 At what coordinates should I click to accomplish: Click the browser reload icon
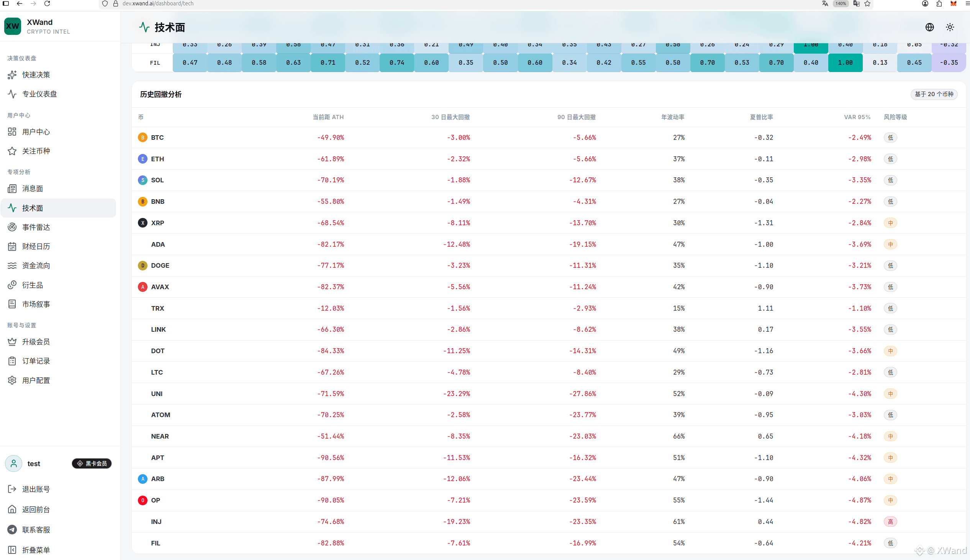pos(47,3)
